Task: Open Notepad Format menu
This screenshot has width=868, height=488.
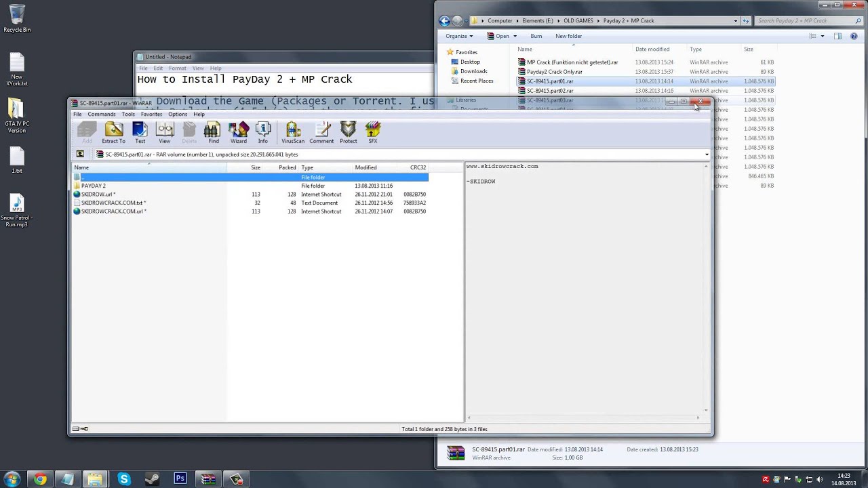Action: pos(178,68)
